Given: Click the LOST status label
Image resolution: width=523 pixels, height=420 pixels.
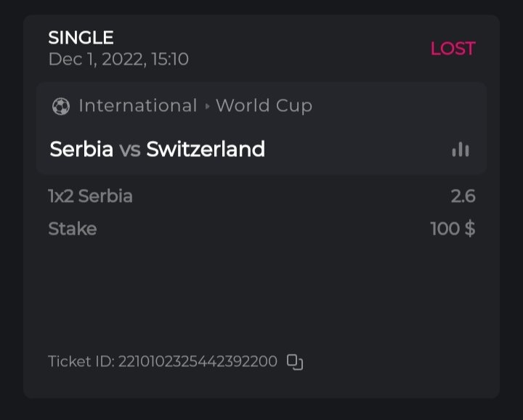Looking at the screenshot, I should [453, 49].
